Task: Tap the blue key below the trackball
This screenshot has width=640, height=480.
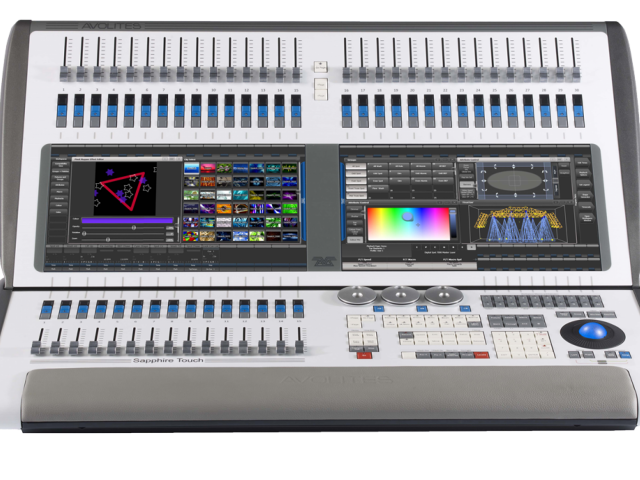Action: click(624, 355)
